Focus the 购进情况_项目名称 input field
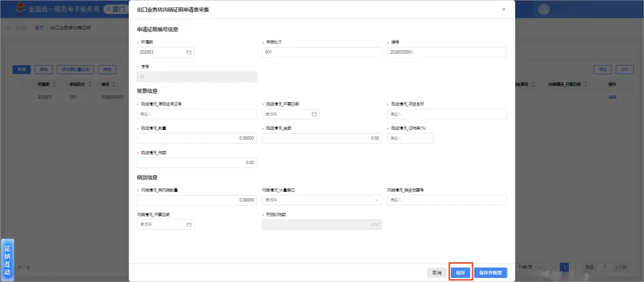The height and width of the screenshot is (282, 644). (x=447, y=114)
